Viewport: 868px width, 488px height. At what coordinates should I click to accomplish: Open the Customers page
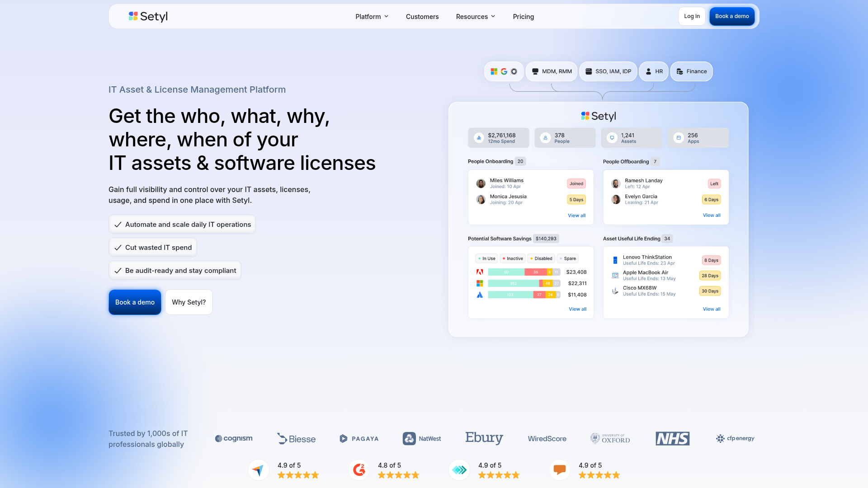[422, 17]
